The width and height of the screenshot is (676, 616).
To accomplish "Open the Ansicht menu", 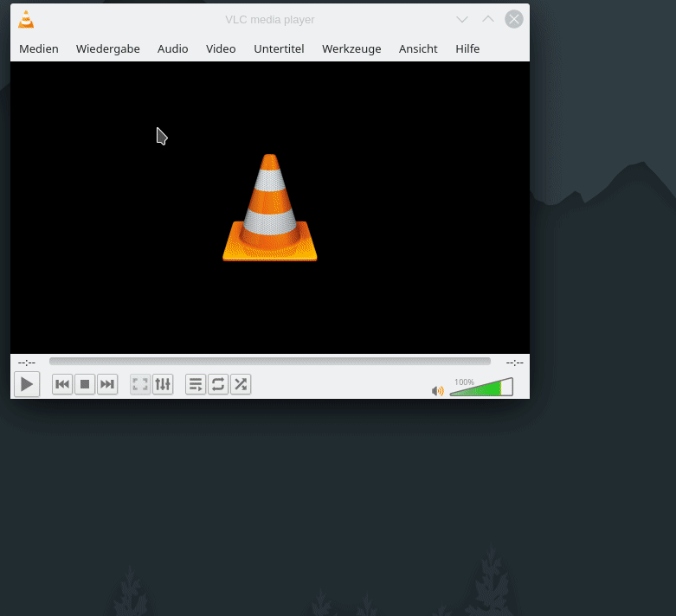I will coord(418,48).
